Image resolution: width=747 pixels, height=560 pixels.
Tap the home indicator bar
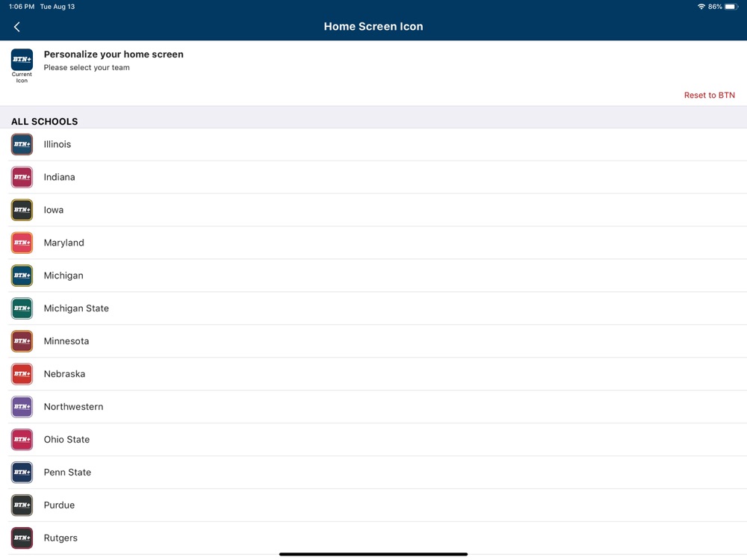coord(373,554)
